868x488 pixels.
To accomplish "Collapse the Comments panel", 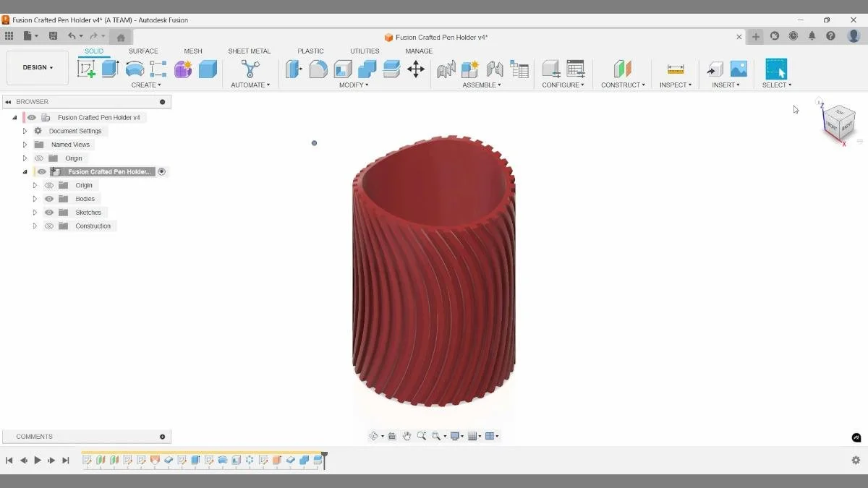I will click(161, 436).
